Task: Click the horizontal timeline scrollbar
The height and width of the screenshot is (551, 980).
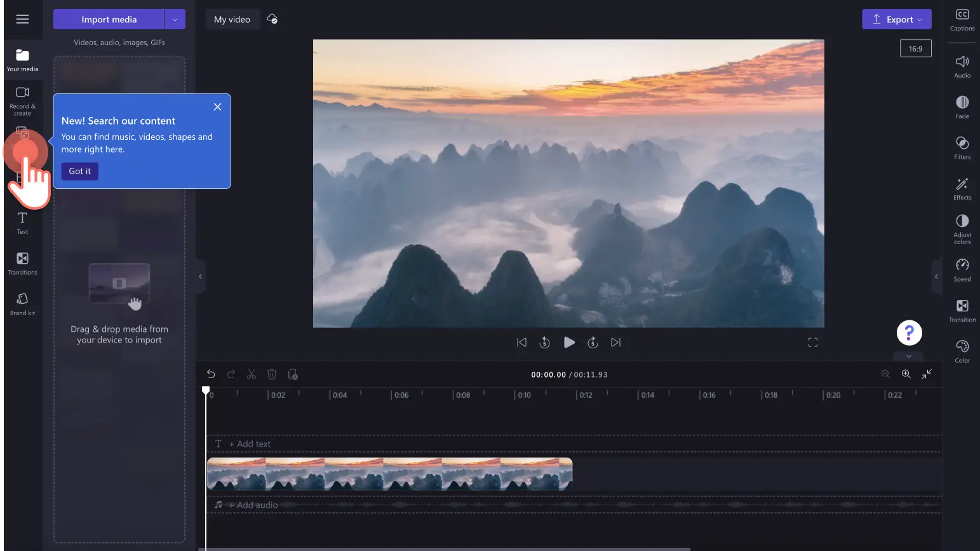Action: pos(444,548)
